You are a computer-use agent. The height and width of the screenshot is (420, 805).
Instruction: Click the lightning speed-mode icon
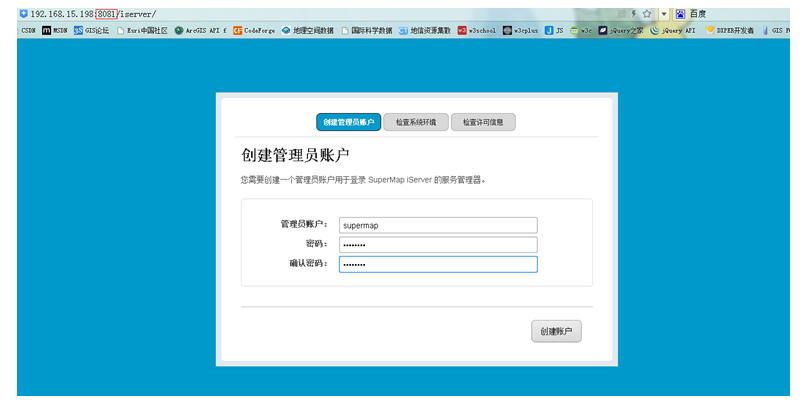point(634,14)
